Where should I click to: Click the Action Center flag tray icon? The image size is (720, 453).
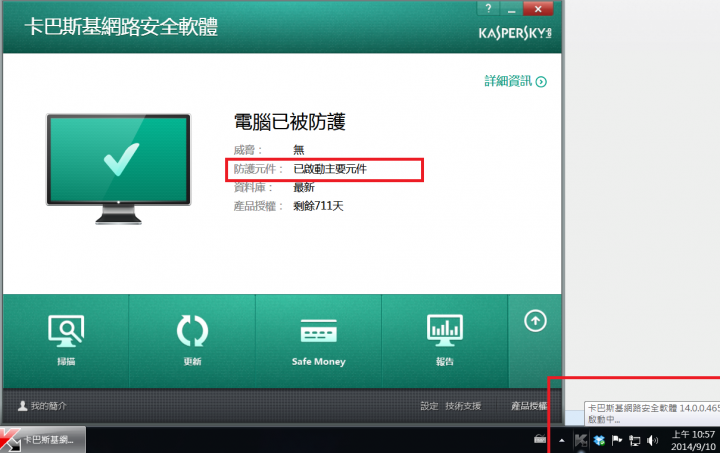617,441
